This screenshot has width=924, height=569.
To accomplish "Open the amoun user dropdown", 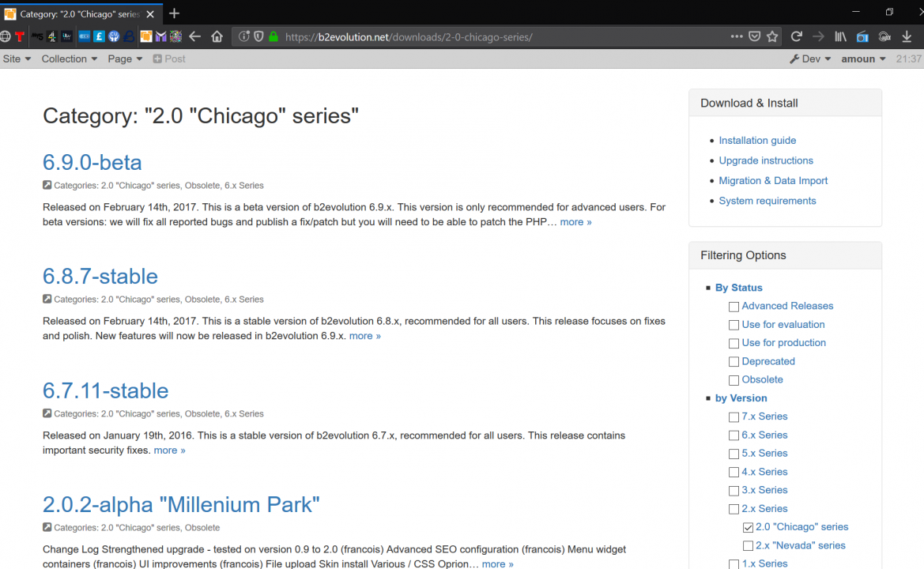I will (x=863, y=59).
